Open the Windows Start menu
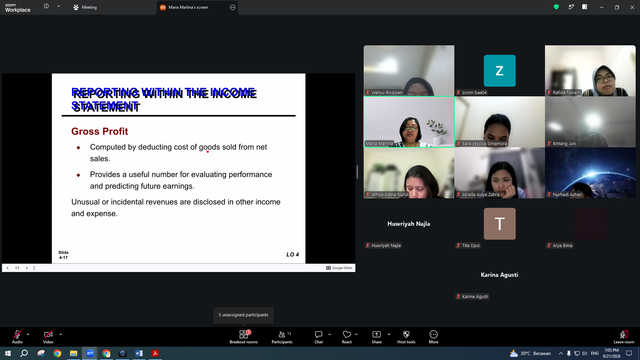Screen dimensions: 640x360 click(8, 353)
